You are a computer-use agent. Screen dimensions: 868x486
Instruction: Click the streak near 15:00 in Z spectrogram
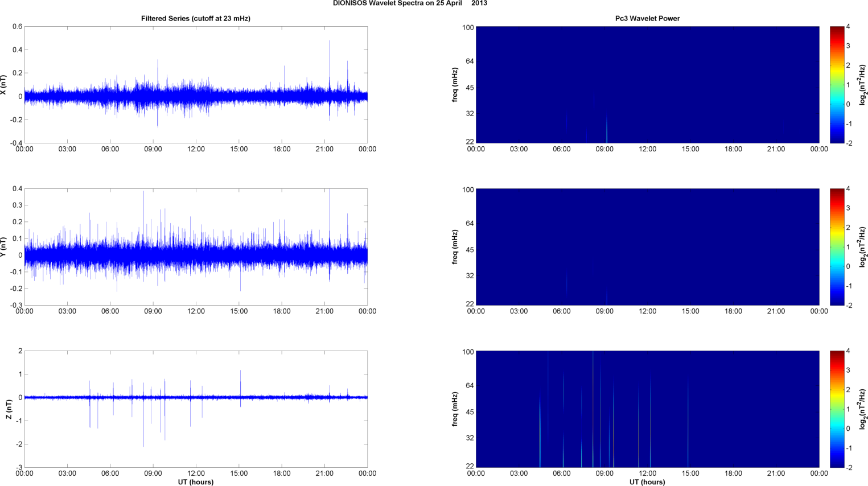[x=688, y=422]
